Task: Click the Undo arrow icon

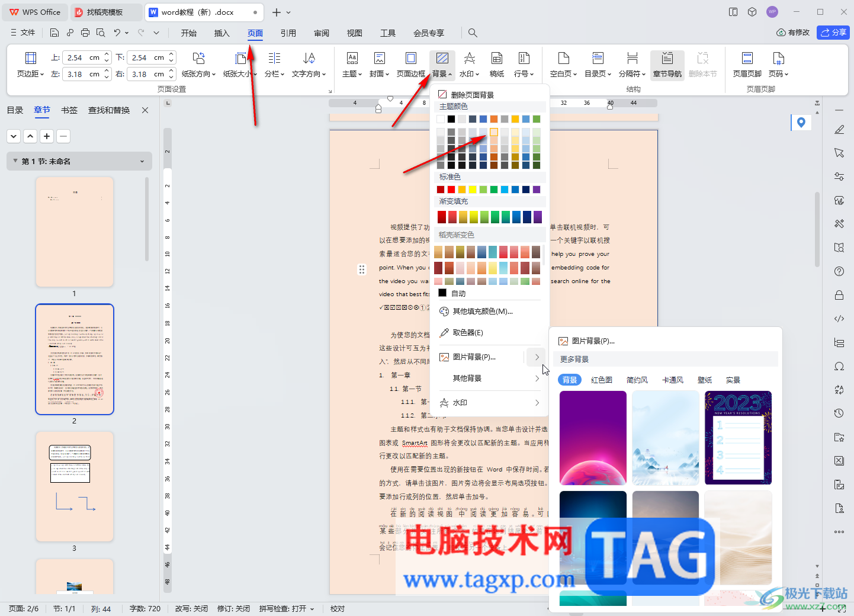Action: pyautogui.click(x=117, y=33)
